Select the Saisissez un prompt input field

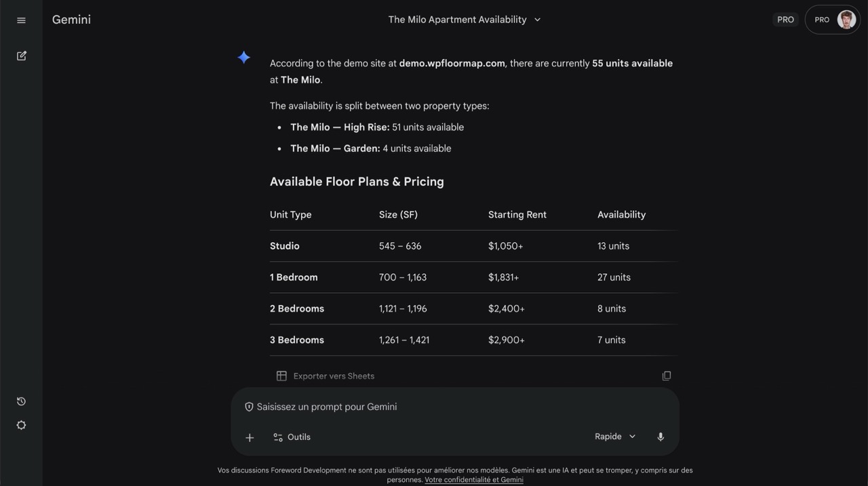(326, 406)
